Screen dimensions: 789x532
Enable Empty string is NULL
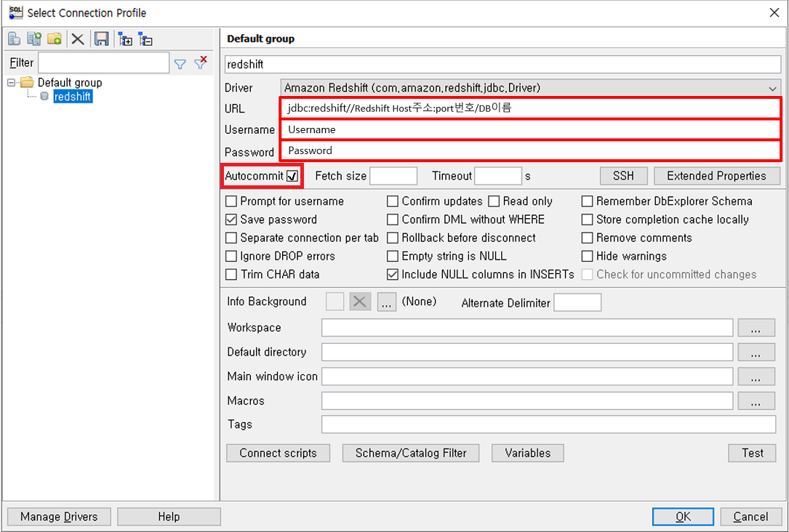click(393, 256)
